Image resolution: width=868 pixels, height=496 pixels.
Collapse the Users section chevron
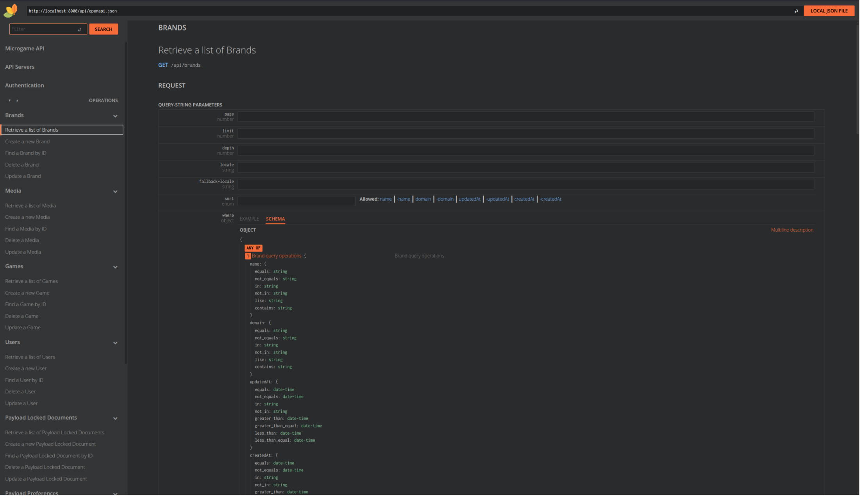(115, 343)
